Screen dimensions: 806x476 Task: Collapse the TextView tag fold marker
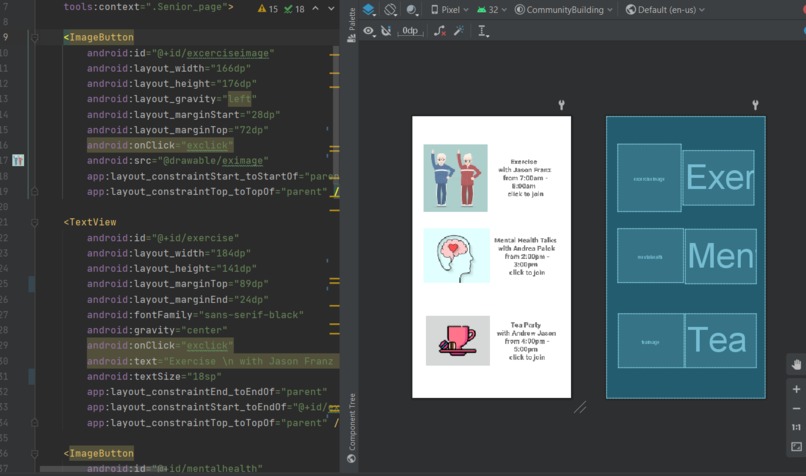pyautogui.click(x=34, y=223)
